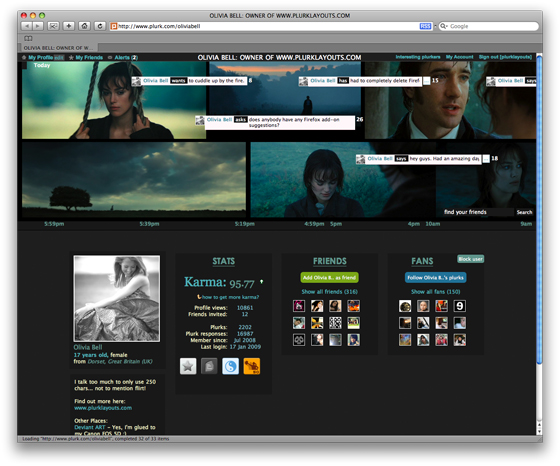Screen dimensions: 560x466
Task: Click 'how to get more karma?' link
Action: (x=230, y=297)
